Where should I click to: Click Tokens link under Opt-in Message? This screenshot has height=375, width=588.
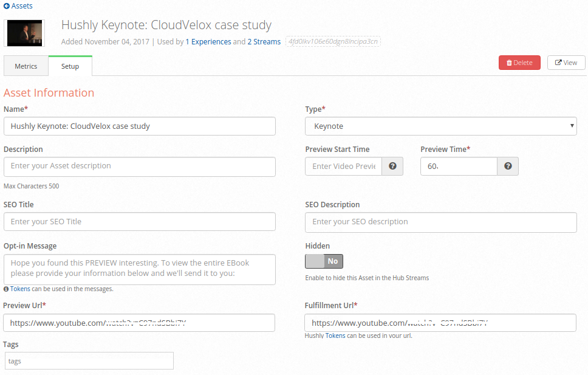(20, 289)
